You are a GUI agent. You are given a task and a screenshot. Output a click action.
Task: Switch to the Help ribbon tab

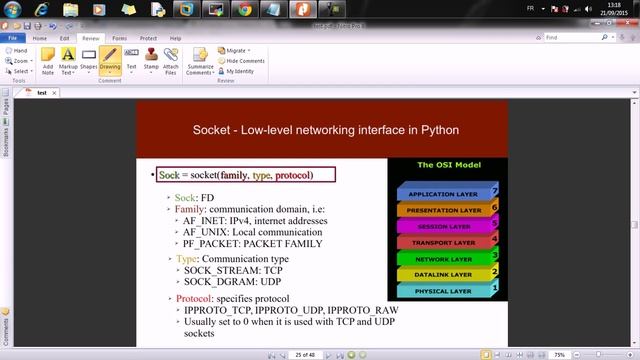[176, 38]
